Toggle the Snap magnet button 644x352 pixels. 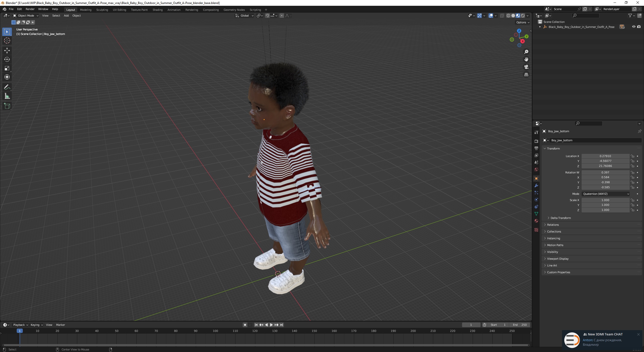[267, 16]
